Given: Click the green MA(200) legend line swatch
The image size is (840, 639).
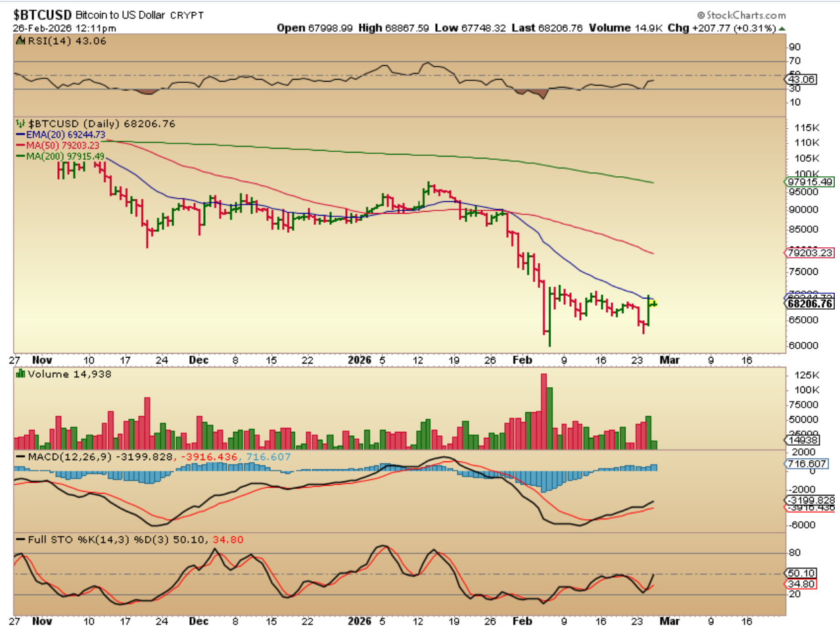Looking at the screenshot, I should [x=21, y=156].
